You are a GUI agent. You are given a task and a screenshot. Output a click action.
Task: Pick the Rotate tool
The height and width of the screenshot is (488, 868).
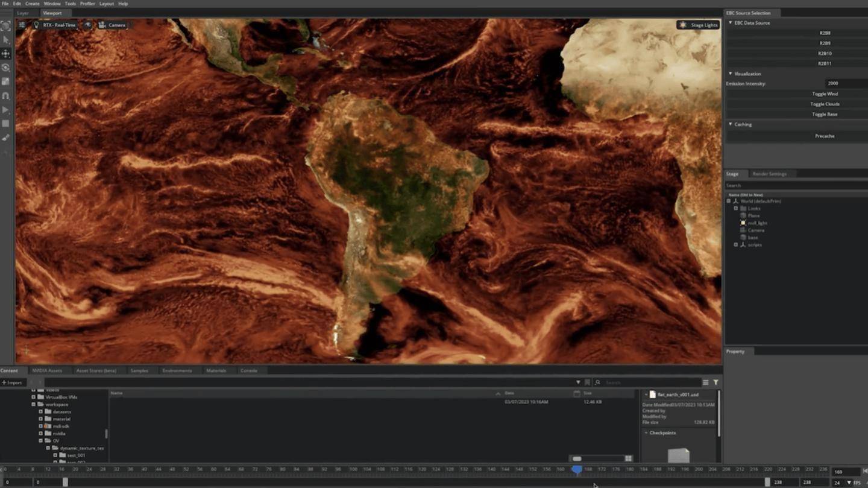click(x=6, y=68)
